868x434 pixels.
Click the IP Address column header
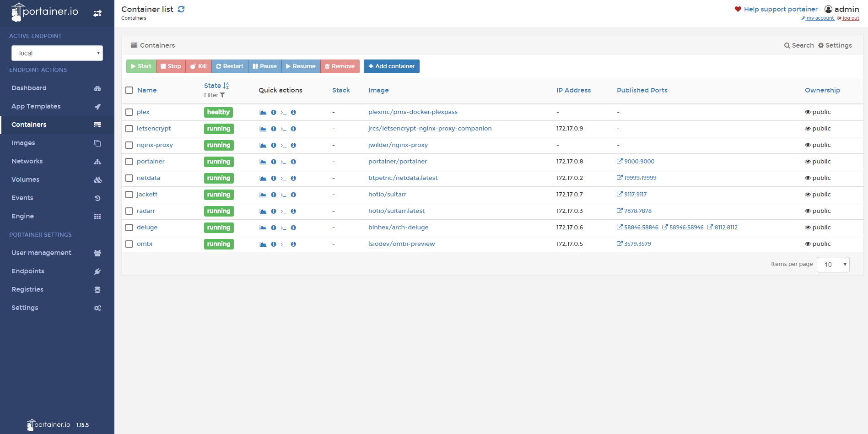[573, 90]
